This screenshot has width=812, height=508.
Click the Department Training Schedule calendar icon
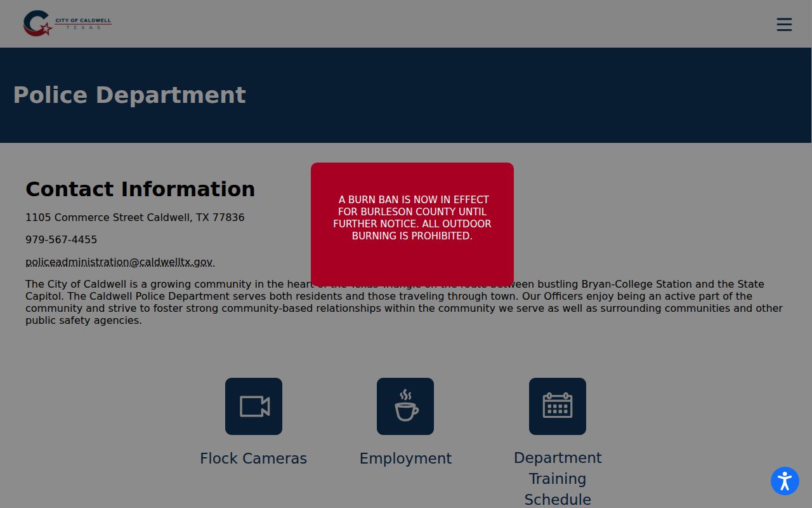[558, 406]
